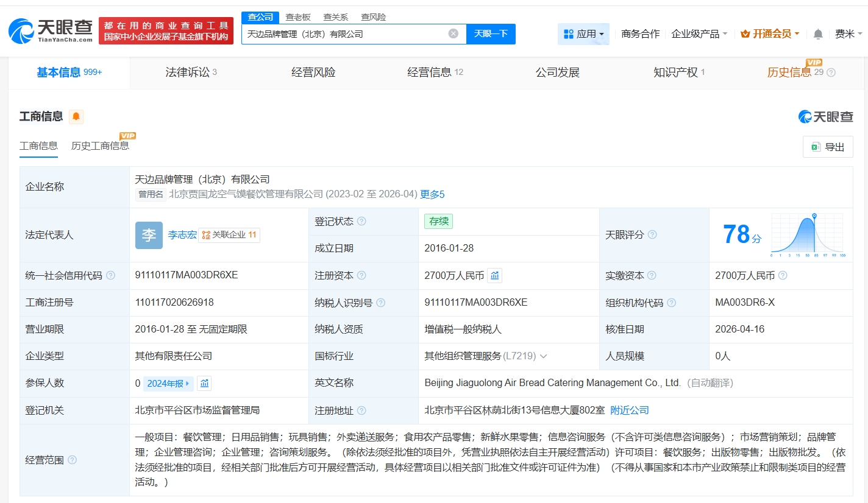
Task: Open the 应用 dropdown menu
Action: [x=583, y=34]
